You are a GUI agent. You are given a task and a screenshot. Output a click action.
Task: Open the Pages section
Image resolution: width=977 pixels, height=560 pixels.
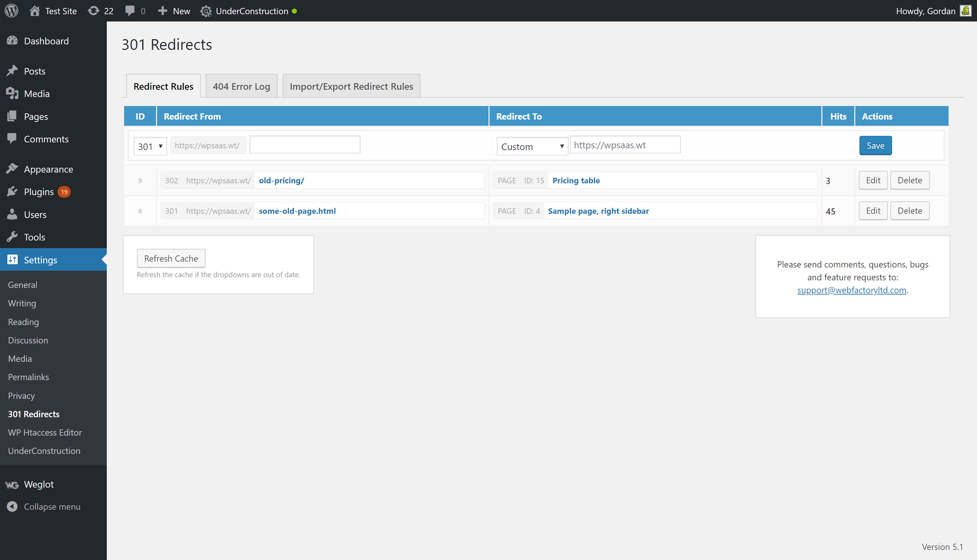36,116
